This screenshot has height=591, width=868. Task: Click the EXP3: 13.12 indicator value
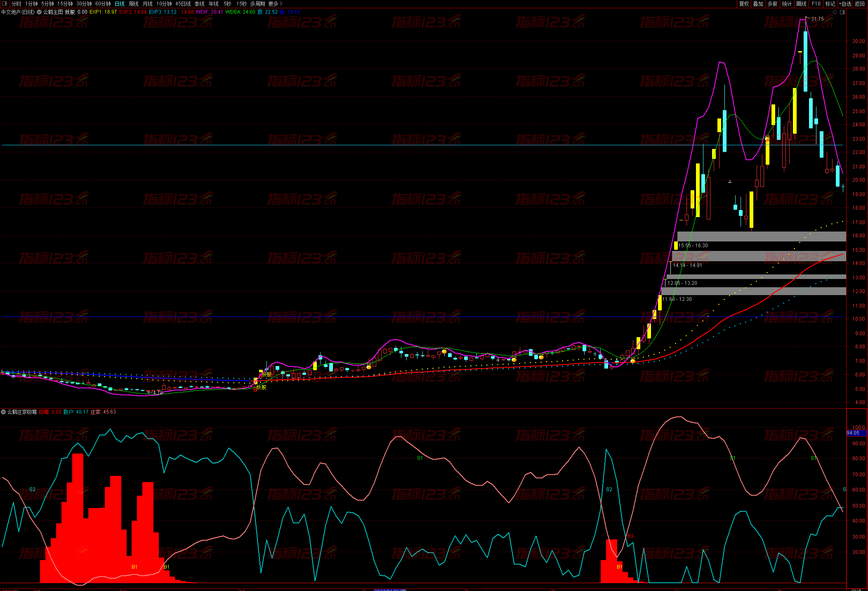[163, 12]
